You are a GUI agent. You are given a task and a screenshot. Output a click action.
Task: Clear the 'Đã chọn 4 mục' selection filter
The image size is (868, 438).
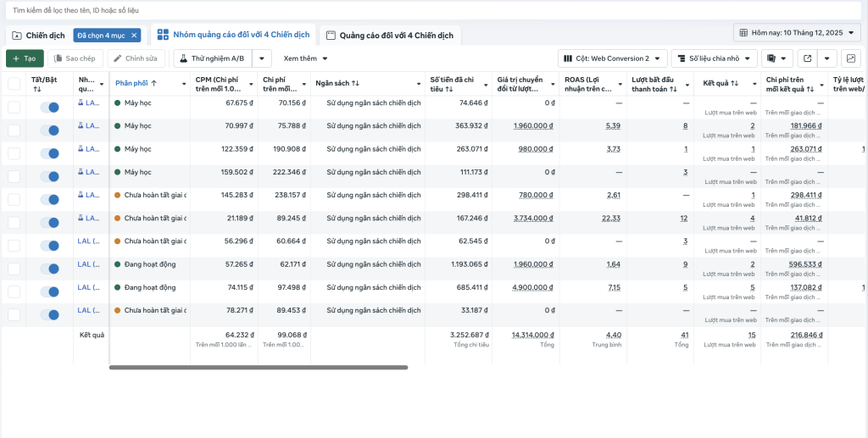coord(134,36)
